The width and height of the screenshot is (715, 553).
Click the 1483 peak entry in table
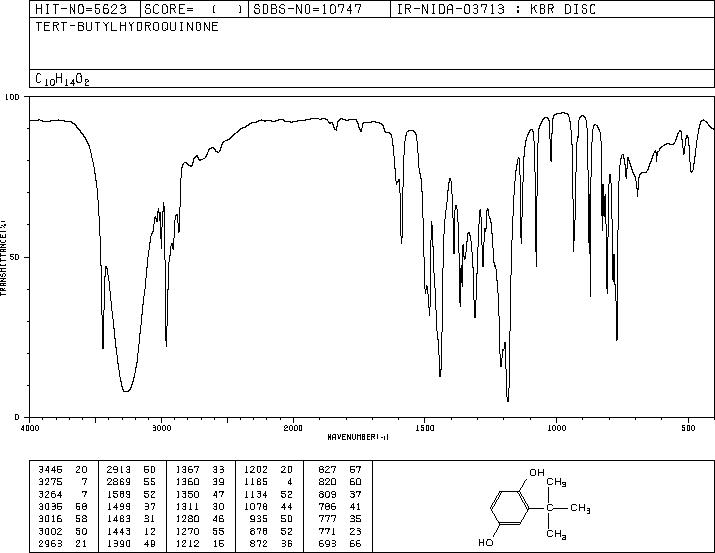pos(131,519)
